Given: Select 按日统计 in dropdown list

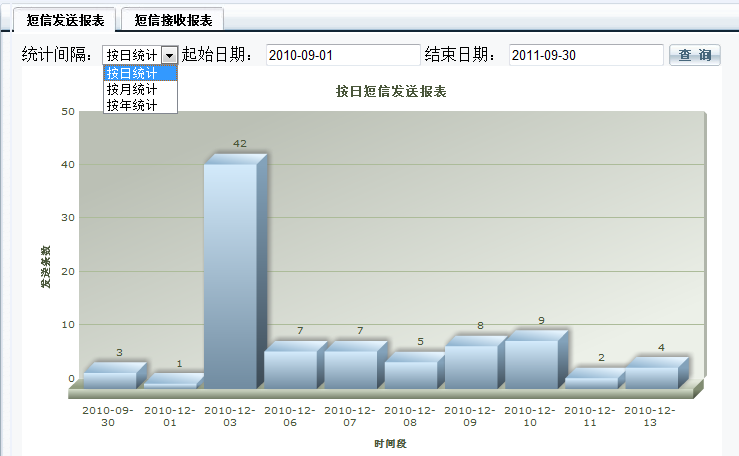Looking at the screenshot, I should coord(139,73).
